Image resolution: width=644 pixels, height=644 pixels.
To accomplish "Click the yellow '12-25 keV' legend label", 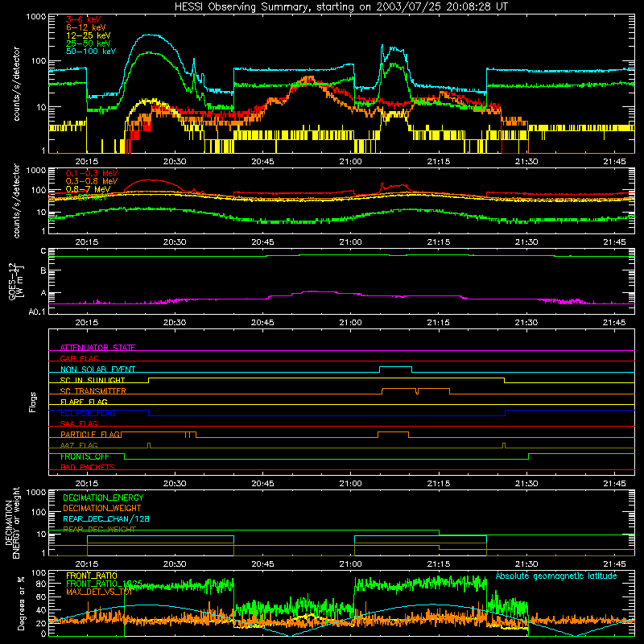I will coord(89,35).
